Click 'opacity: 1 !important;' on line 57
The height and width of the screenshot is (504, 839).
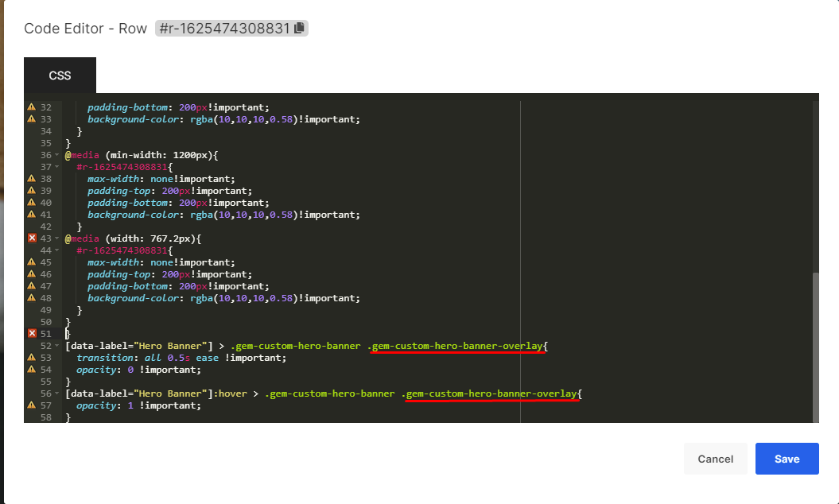point(138,405)
